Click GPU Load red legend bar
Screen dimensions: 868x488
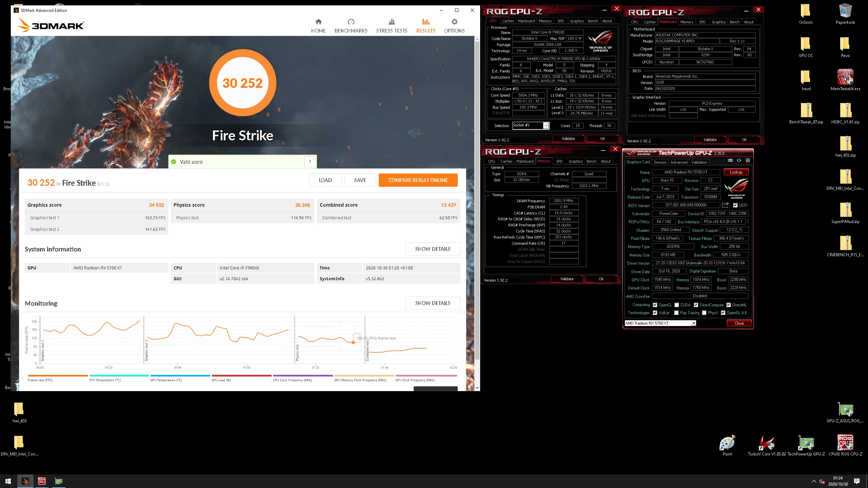242,375
